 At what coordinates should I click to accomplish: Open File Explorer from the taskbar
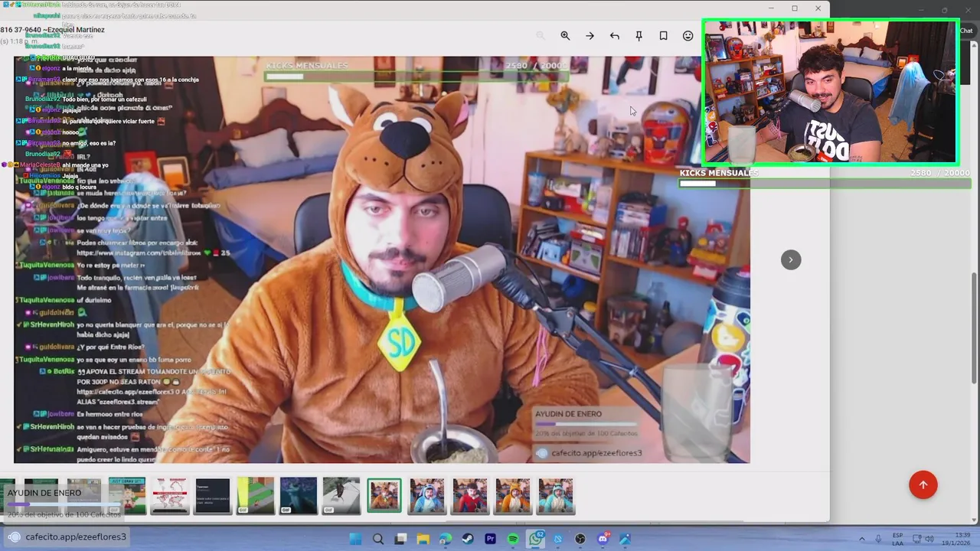point(423,539)
